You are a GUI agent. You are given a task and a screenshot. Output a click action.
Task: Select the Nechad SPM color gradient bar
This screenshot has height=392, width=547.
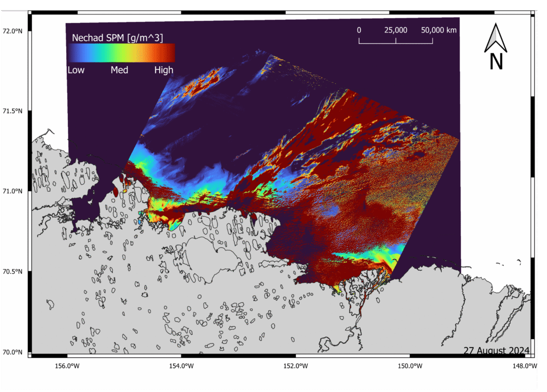coord(121,53)
